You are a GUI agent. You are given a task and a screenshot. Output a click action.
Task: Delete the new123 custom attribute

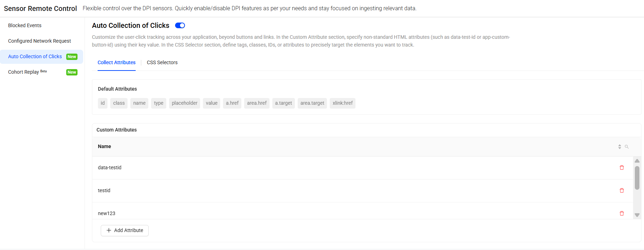pos(622,213)
